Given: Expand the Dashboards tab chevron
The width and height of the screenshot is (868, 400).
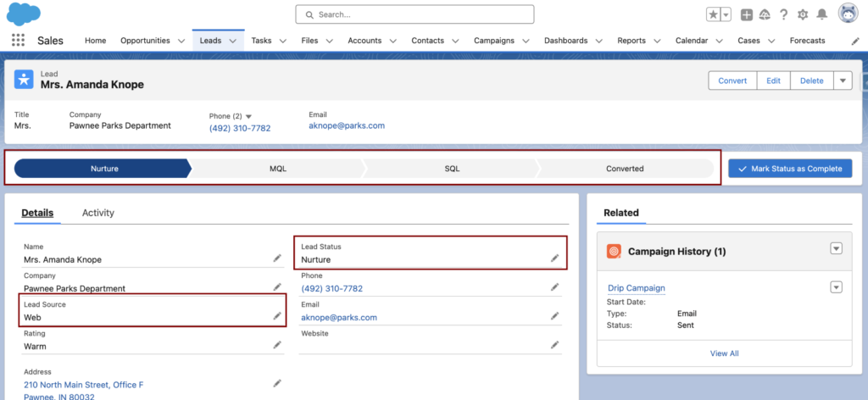Looking at the screenshot, I should coord(599,41).
